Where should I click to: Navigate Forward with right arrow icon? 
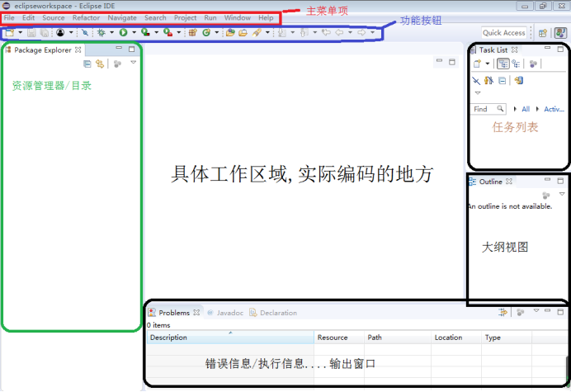click(361, 33)
